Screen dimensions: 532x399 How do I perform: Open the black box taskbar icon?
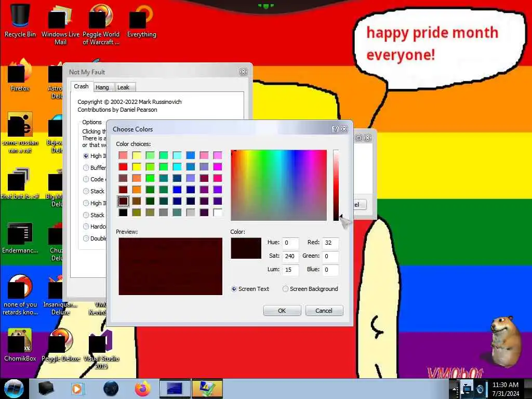(46, 389)
